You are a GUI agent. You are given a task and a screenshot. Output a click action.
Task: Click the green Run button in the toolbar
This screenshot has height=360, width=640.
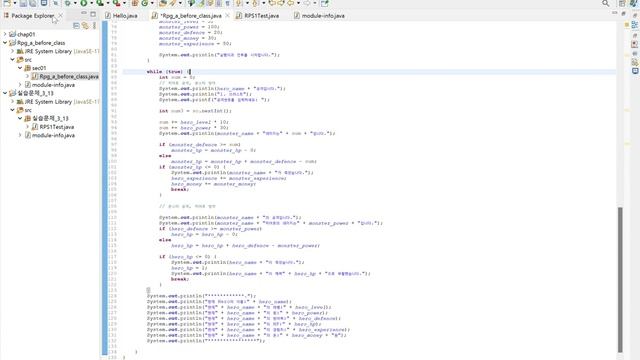pos(84,3)
